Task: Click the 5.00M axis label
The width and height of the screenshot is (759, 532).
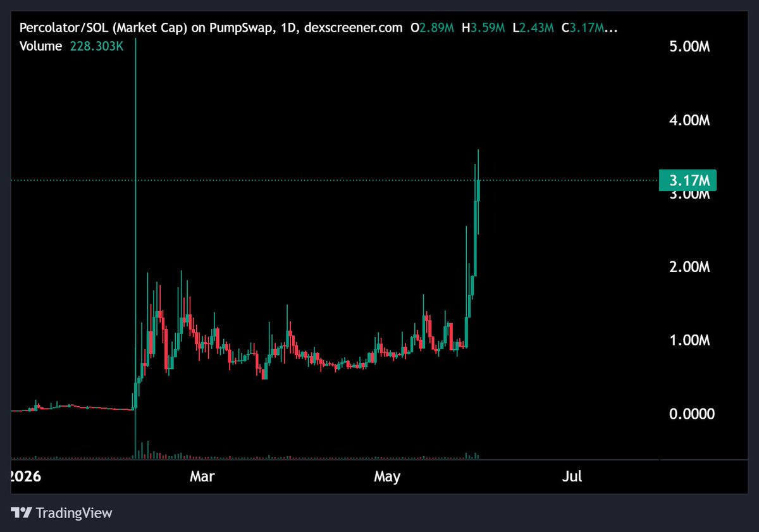Action: point(690,47)
